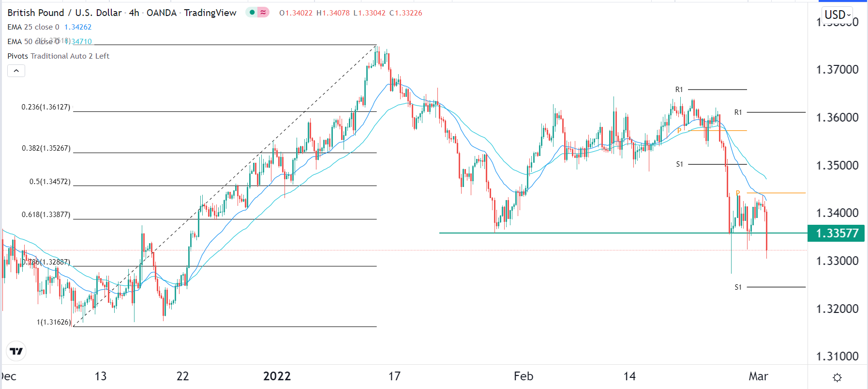
Task: Select the Pivots Traditional Auto indicator legend
Action: tap(58, 56)
